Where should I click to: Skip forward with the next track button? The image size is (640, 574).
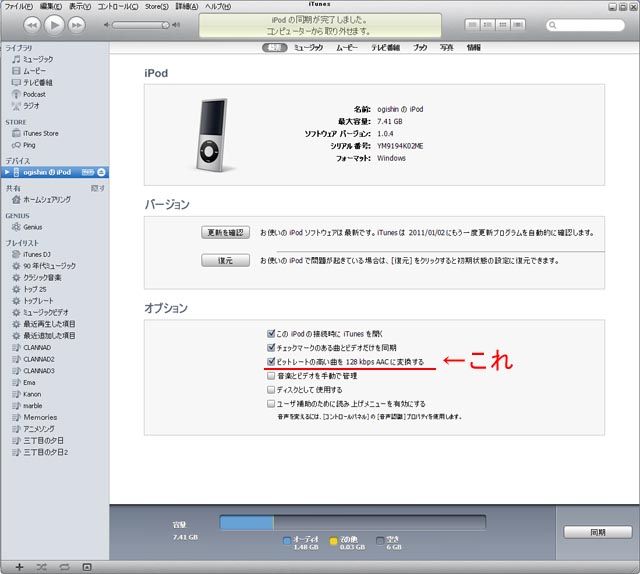[x=76, y=25]
